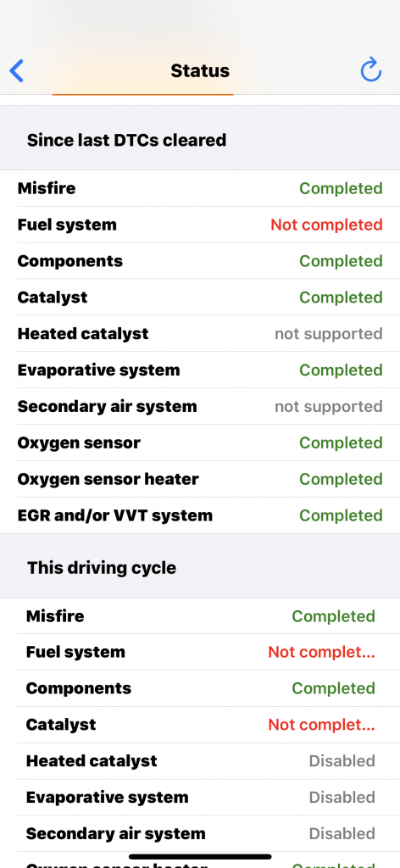
Task: Select the Oxygen sensor heater row
Action: pos(200,479)
